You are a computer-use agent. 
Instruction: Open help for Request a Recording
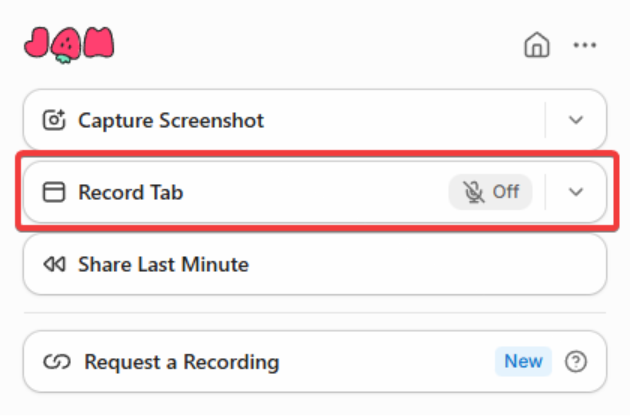tap(575, 361)
